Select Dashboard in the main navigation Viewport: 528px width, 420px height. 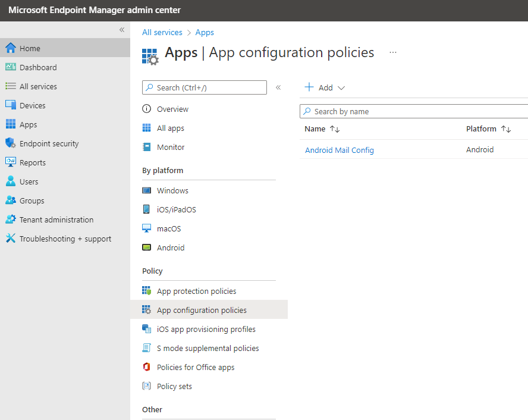click(65, 67)
